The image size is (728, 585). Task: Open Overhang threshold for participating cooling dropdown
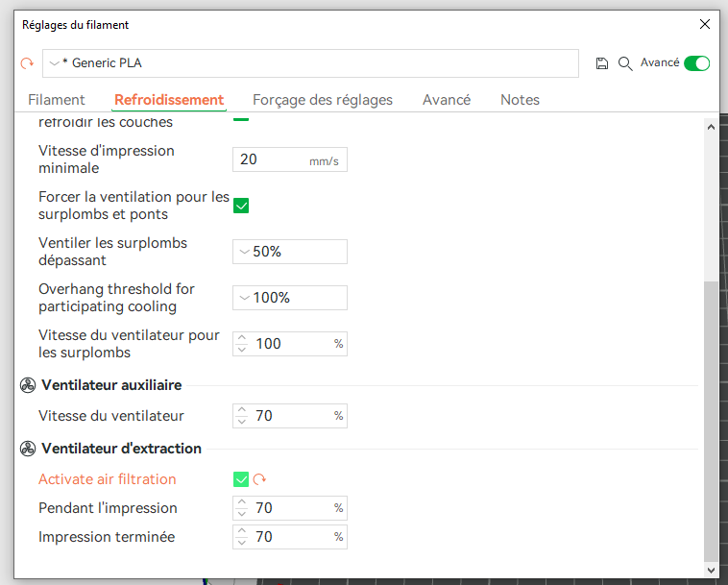(x=289, y=298)
